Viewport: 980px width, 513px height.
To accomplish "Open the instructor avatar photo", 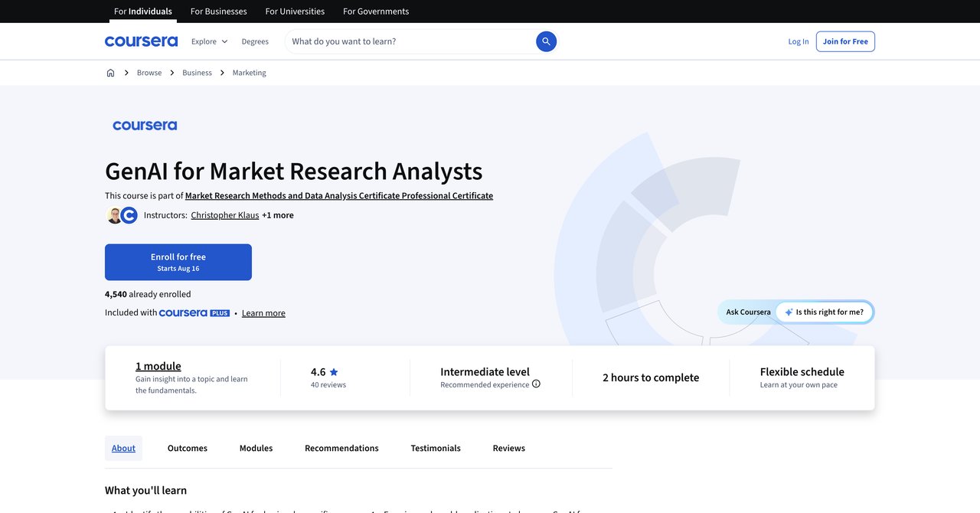I will click(114, 215).
